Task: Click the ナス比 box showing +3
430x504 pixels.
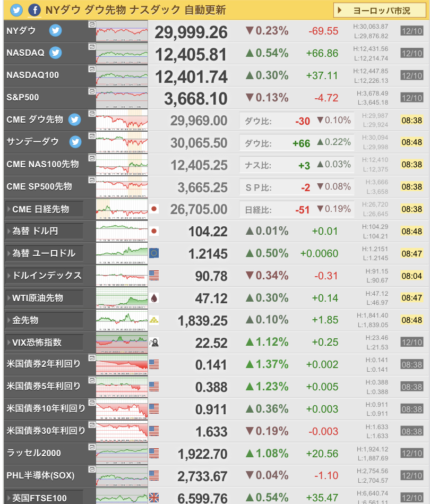Action: pyautogui.click(x=297, y=165)
